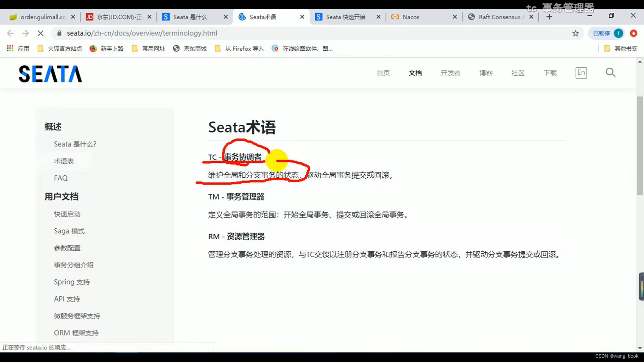Viewport: 644px width, 362px height.
Task: Stop loading the page with the X button
Action: pyautogui.click(x=40, y=33)
